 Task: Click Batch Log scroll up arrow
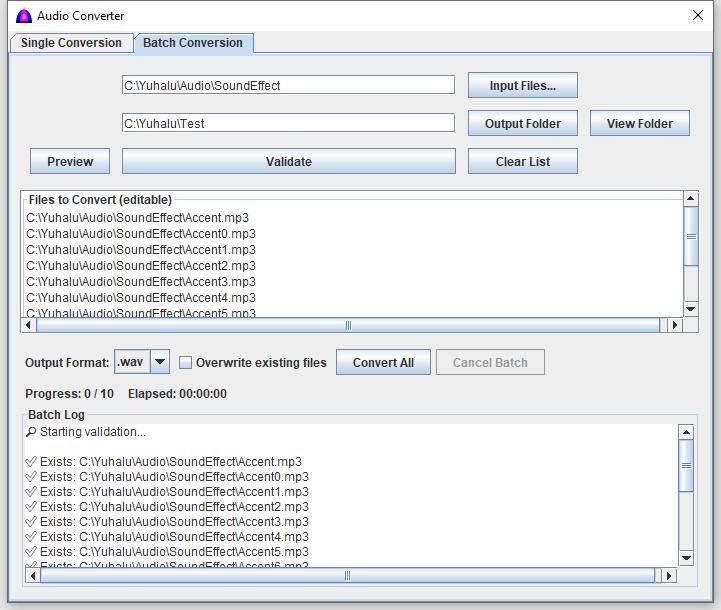click(686, 432)
